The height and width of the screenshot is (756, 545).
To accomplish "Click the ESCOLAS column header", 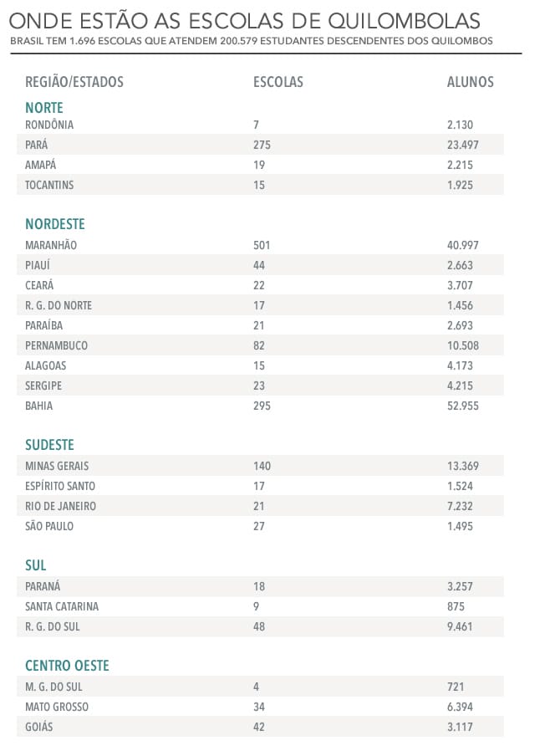I will pos(278,82).
